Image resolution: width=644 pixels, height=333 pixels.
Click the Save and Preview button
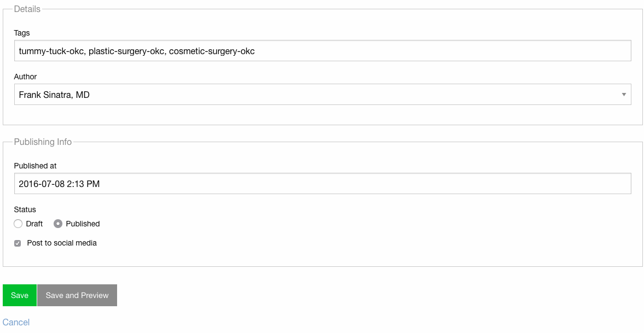click(77, 295)
